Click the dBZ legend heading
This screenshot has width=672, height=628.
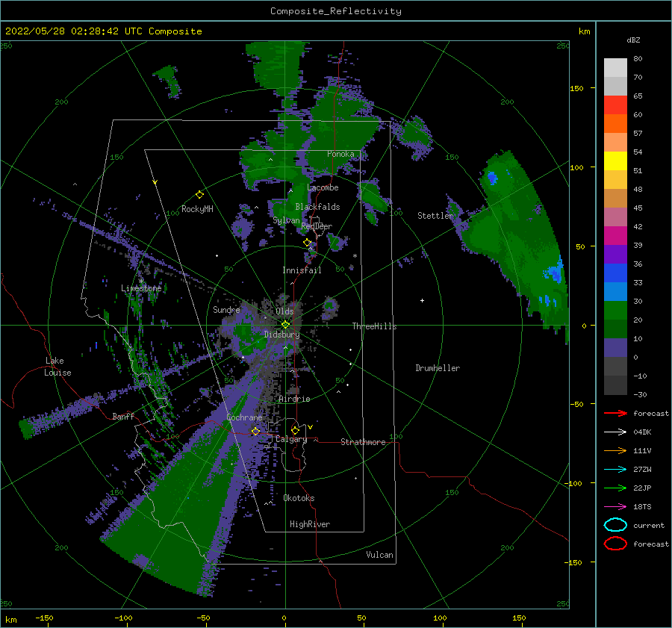(x=633, y=40)
